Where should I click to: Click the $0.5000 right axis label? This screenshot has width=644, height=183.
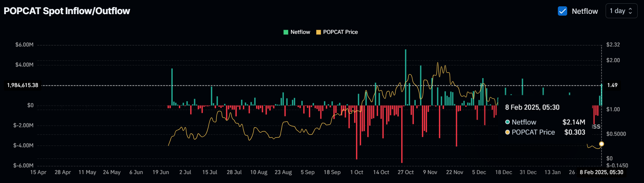pyautogui.click(x=616, y=134)
